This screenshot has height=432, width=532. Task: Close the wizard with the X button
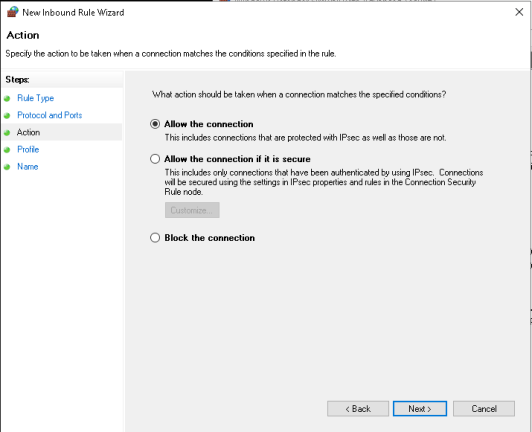[x=519, y=12]
